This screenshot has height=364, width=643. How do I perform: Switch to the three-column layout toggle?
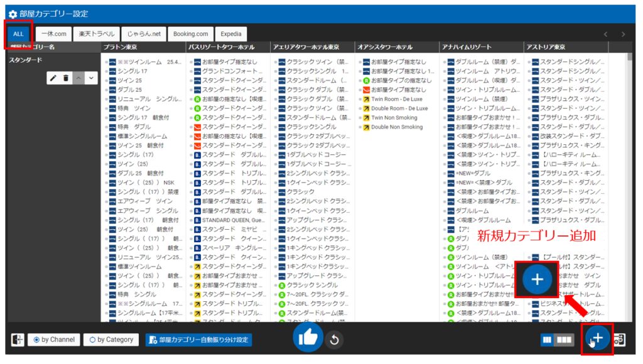(x=565, y=340)
